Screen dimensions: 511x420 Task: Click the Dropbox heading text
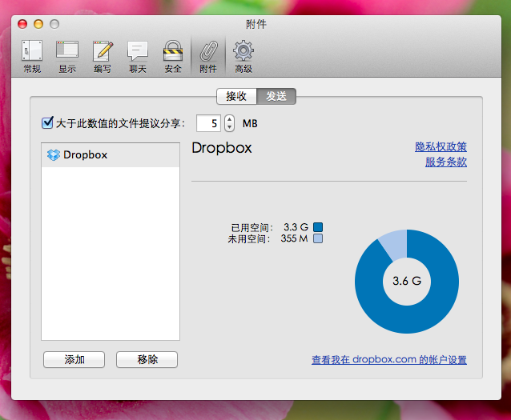(x=222, y=148)
